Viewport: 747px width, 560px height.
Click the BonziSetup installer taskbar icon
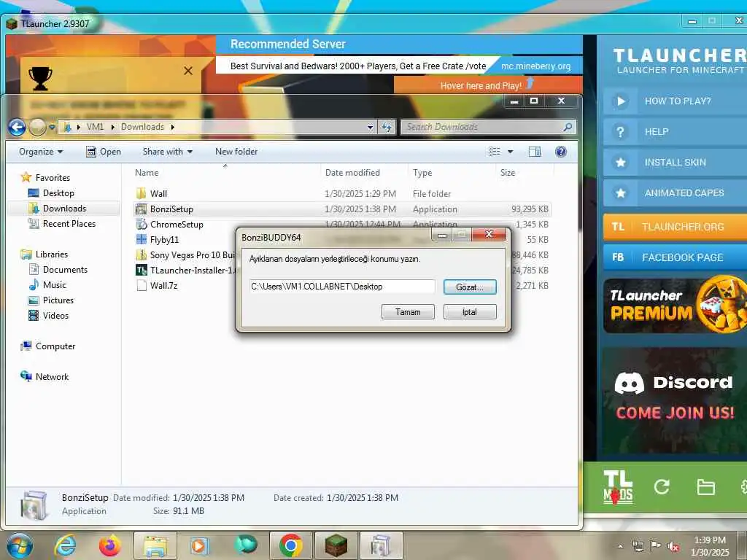[x=381, y=545]
